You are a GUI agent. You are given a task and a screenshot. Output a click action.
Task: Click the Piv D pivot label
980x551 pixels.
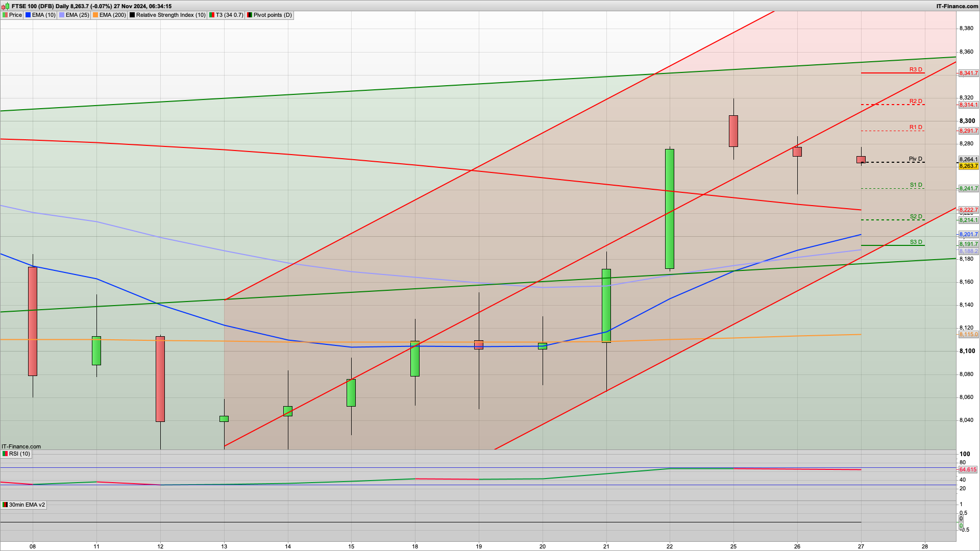coord(916,159)
